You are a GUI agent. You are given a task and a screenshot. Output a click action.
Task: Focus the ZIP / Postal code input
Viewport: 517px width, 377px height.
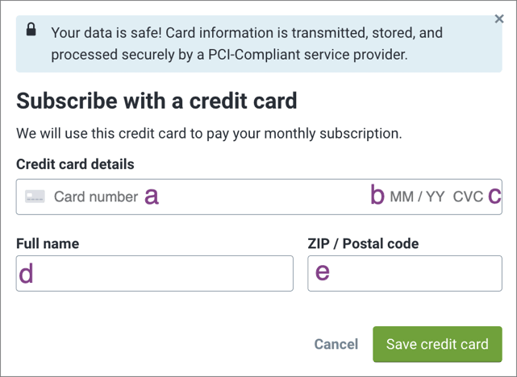(405, 273)
